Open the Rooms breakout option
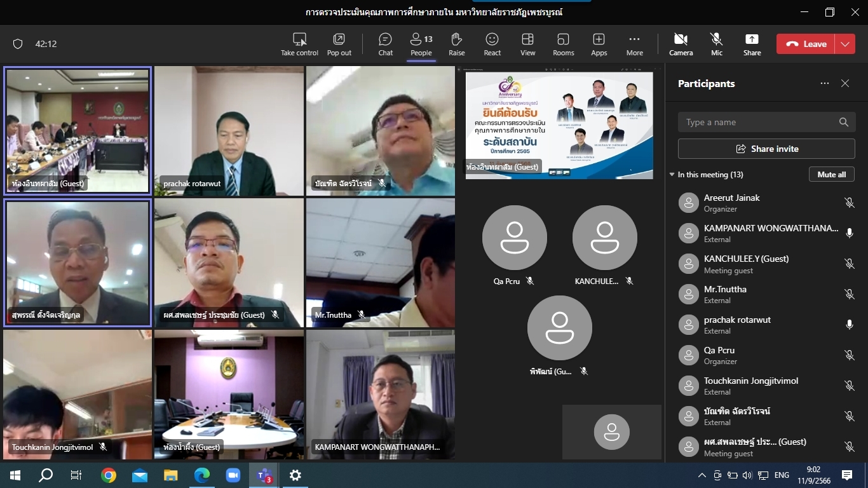Image resolution: width=868 pixels, height=488 pixels. (x=563, y=44)
